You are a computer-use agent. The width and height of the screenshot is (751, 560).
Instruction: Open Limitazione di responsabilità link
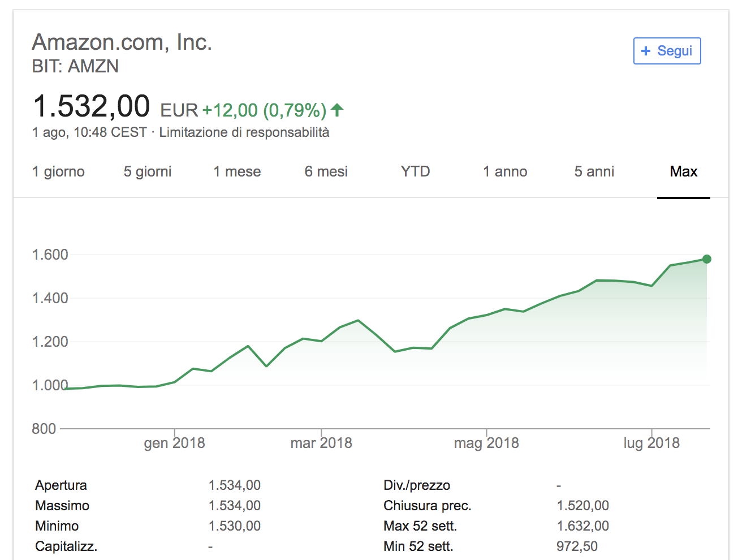pyautogui.click(x=244, y=132)
